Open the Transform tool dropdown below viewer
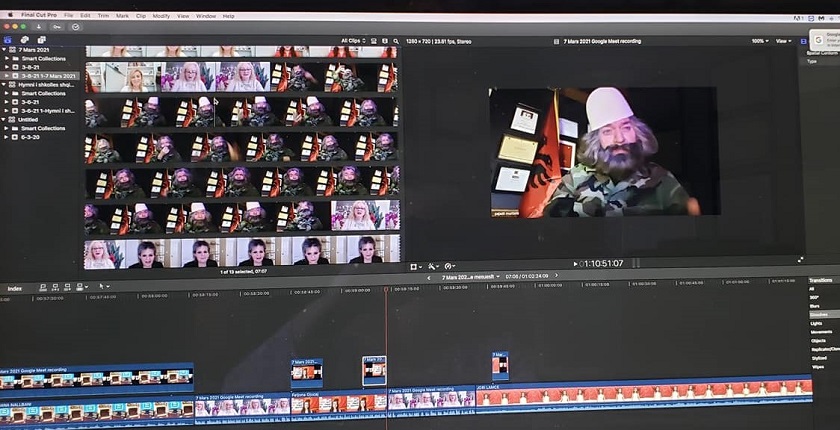 pos(416,266)
